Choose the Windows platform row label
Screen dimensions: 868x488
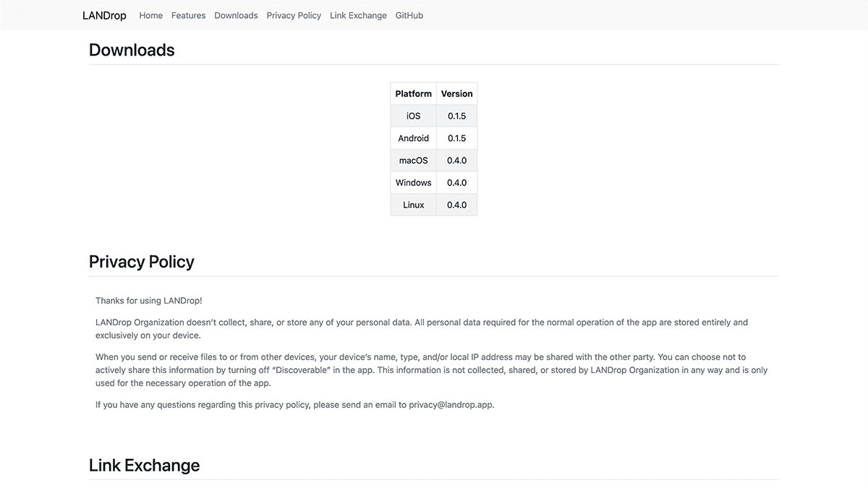[413, 183]
